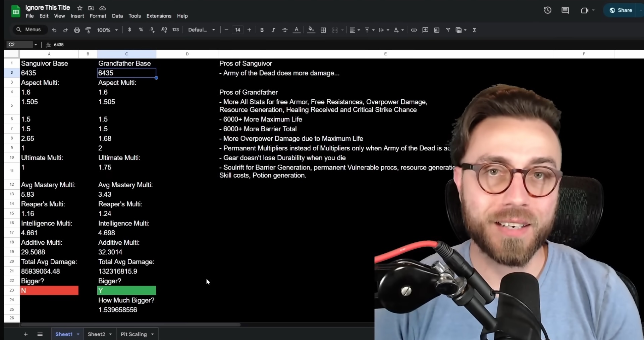Open text rotation dropdown
The image size is (644, 340).
pyautogui.click(x=399, y=30)
